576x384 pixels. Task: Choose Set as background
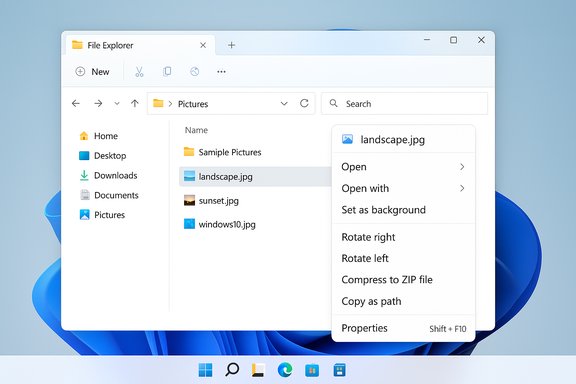pyautogui.click(x=403, y=210)
